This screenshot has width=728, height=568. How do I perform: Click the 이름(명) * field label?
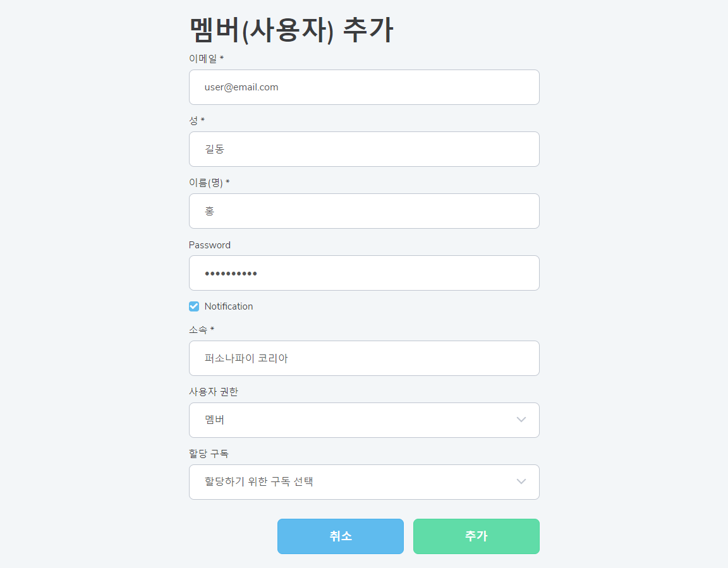209,183
